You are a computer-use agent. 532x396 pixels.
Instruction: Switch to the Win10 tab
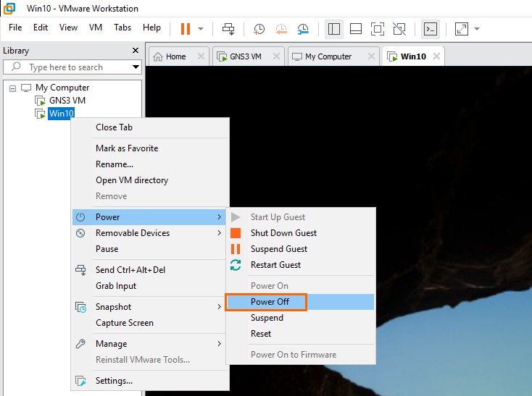click(413, 56)
